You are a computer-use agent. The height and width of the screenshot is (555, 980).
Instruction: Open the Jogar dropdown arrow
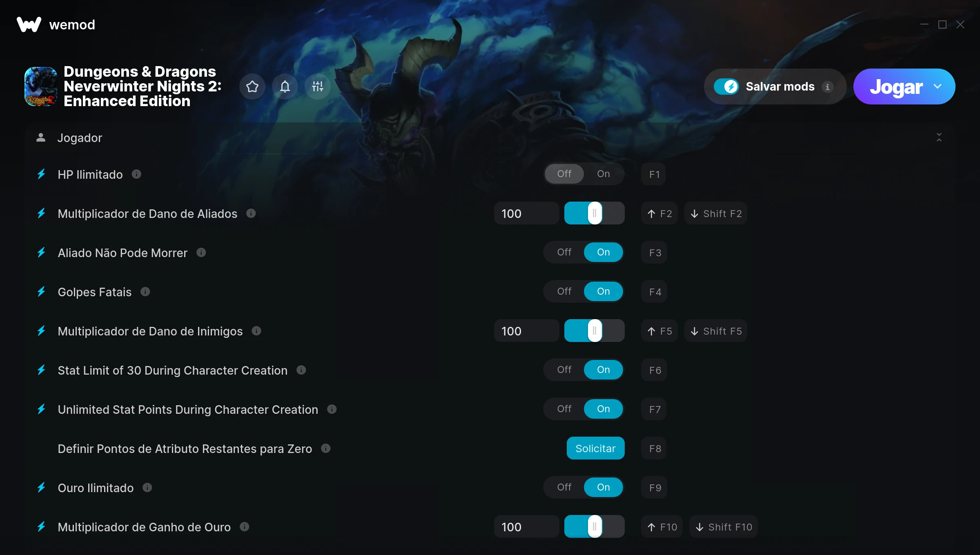click(938, 87)
